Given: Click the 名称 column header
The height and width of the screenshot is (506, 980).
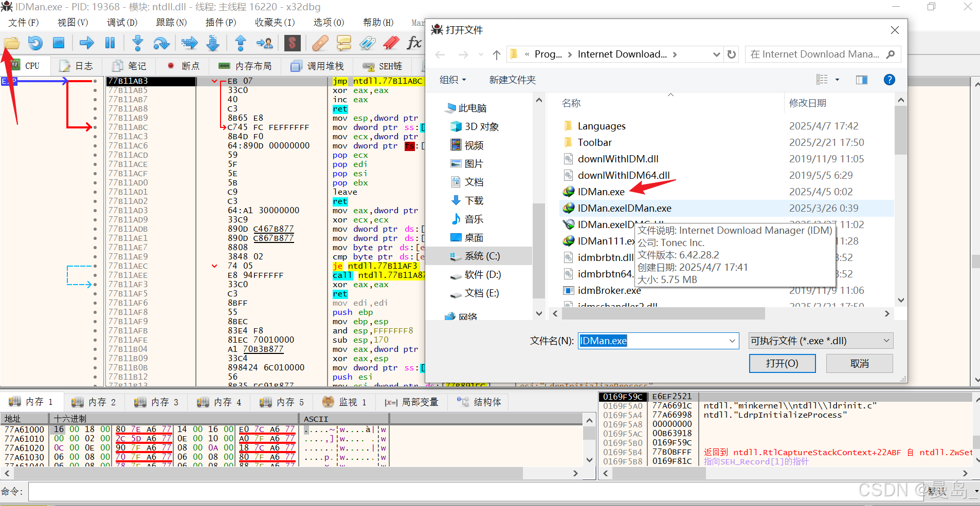Looking at the screenshot, I should coord(571,103).
